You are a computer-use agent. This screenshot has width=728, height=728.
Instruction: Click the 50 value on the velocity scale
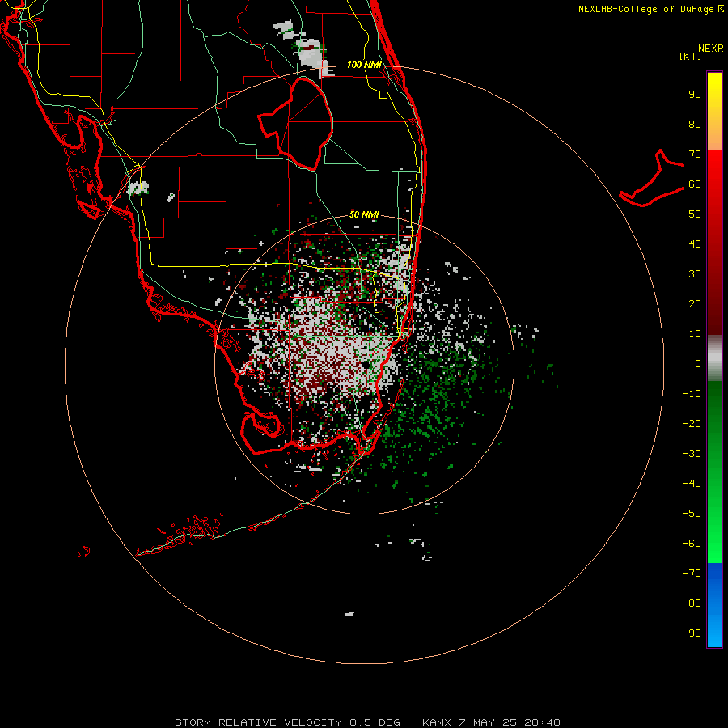tap(695, 214)
